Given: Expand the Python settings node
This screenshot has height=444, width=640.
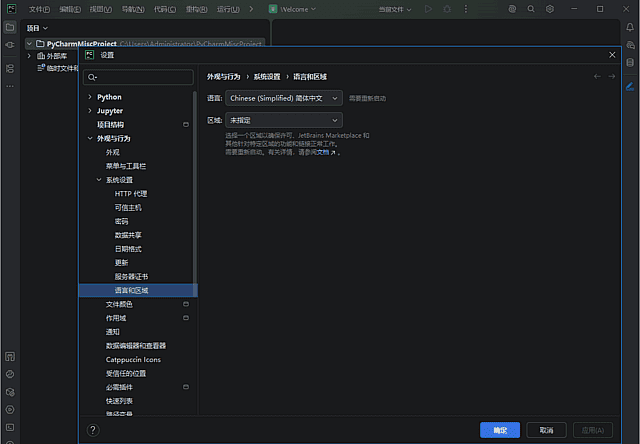Looking at the screenshot, I should tap(90, 97).
